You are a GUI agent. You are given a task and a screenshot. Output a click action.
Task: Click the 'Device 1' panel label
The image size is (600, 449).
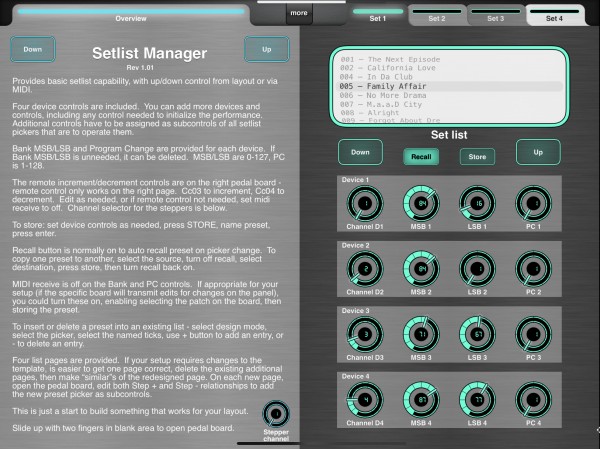click(355, 180)
